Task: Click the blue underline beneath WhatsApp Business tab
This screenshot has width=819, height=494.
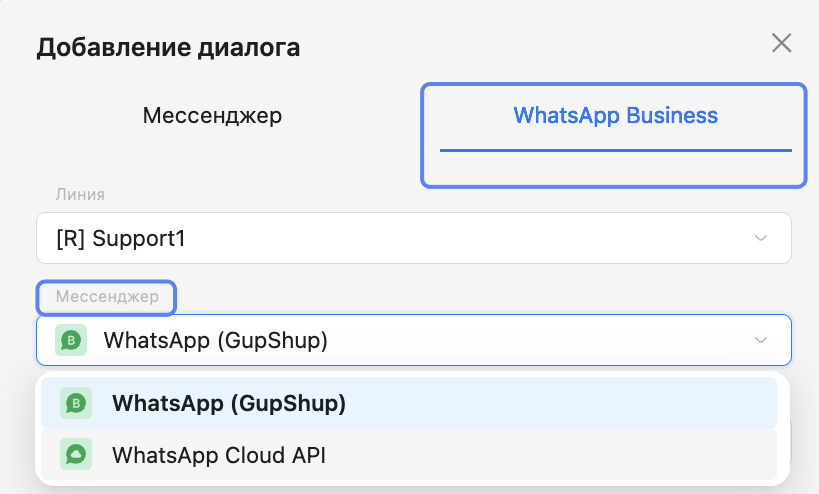Action: click(x=615, y=151)
